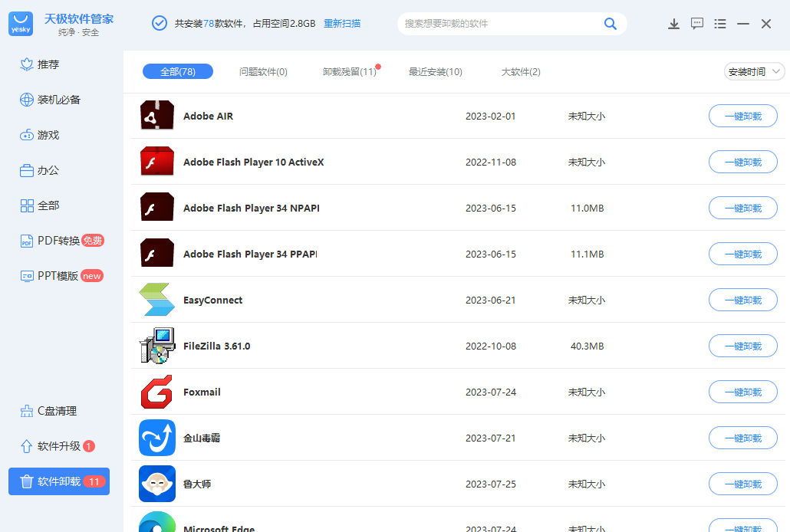Screen dimensions: 790x532
Task: Uninstall Adobe Flash Player 34 NPAPI
Action: [x=742, y=208]
